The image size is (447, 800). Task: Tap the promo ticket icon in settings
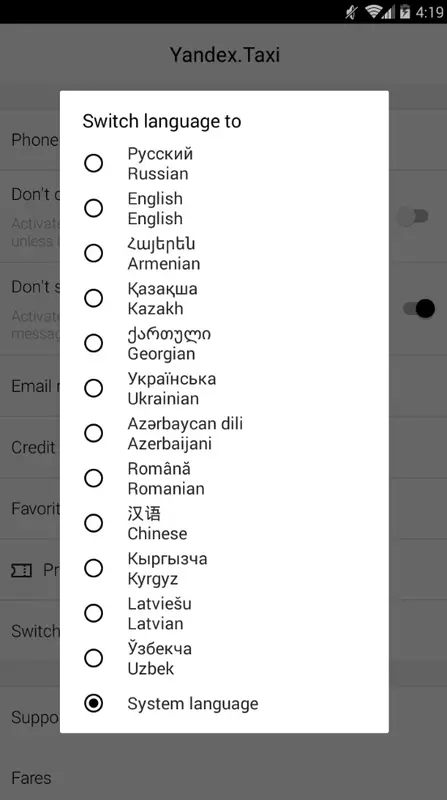click(21, 570)
